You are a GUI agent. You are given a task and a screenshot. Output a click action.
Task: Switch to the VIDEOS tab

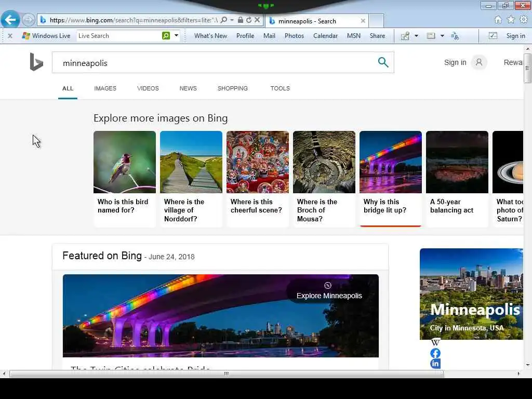(148, 88)
